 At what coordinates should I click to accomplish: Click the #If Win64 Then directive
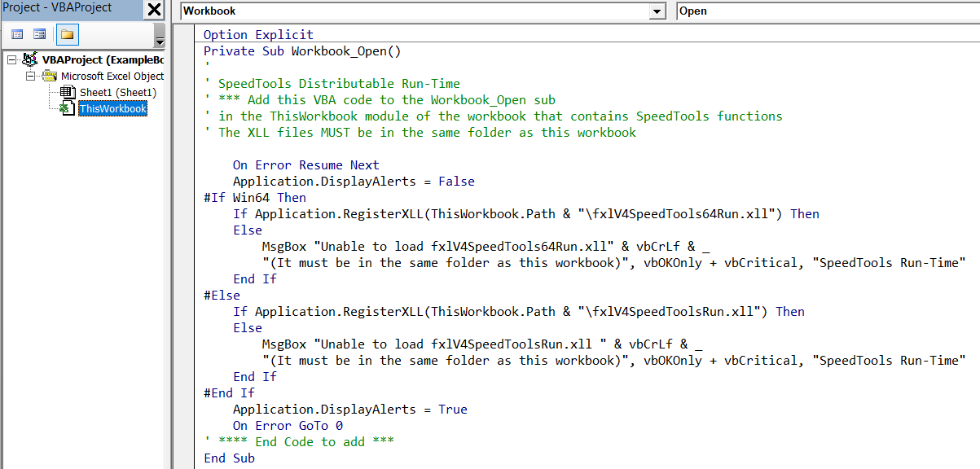click(x=255, y=198)
